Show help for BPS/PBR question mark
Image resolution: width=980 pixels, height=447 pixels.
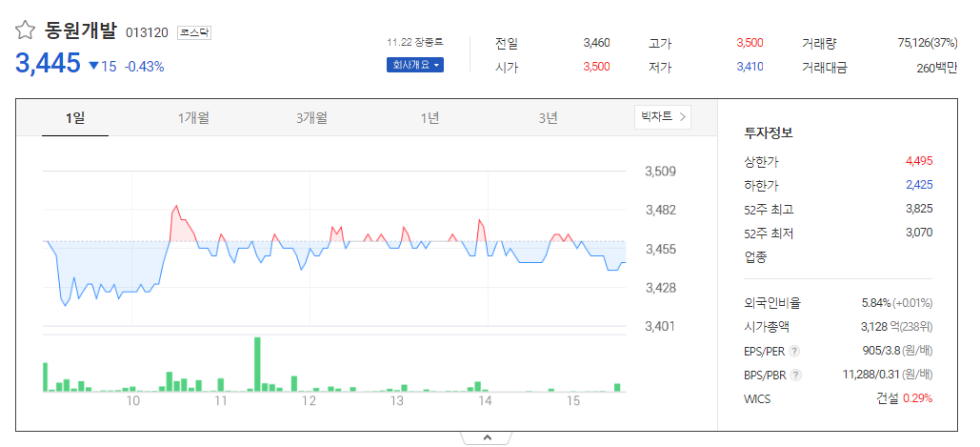(x=795, y=376)
